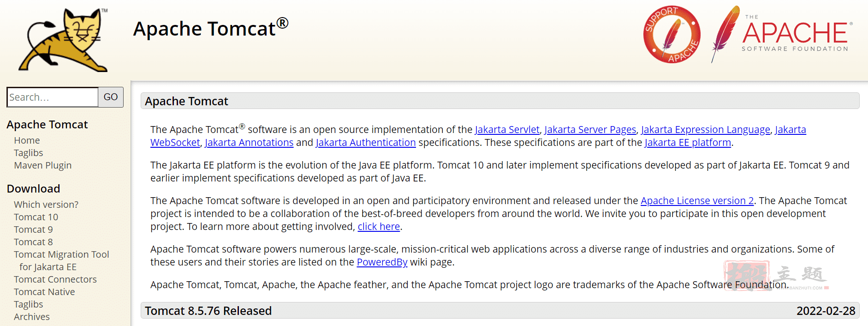
Task: Click the release date 2022-02-28
Action: [826, 311]
